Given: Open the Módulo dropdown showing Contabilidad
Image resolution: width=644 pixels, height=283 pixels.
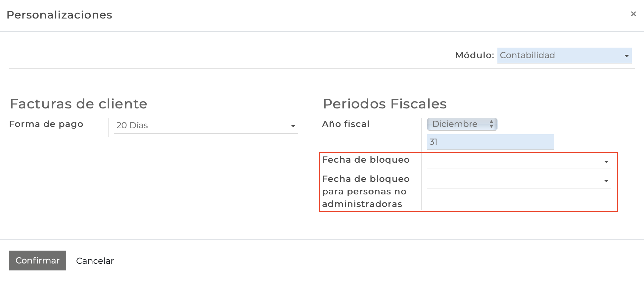Looking at the screenshot, I should pyautogui.click(x=564, y=56).
